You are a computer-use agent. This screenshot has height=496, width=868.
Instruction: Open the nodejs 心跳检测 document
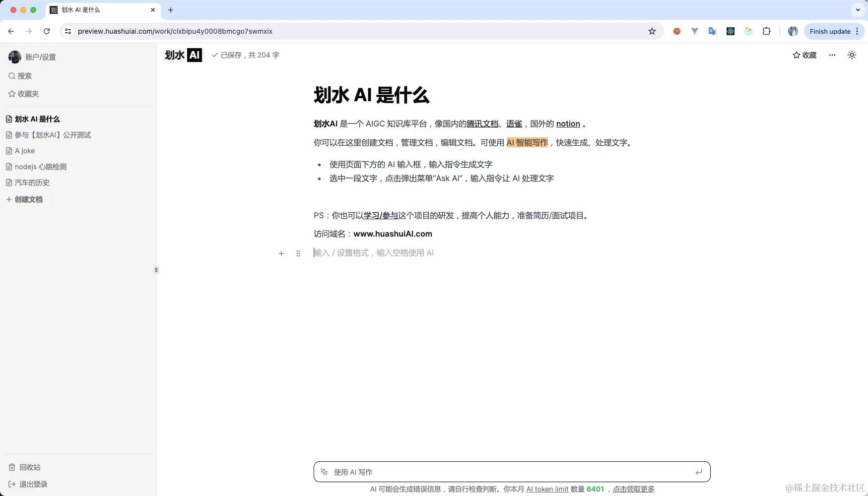(36, 167)
